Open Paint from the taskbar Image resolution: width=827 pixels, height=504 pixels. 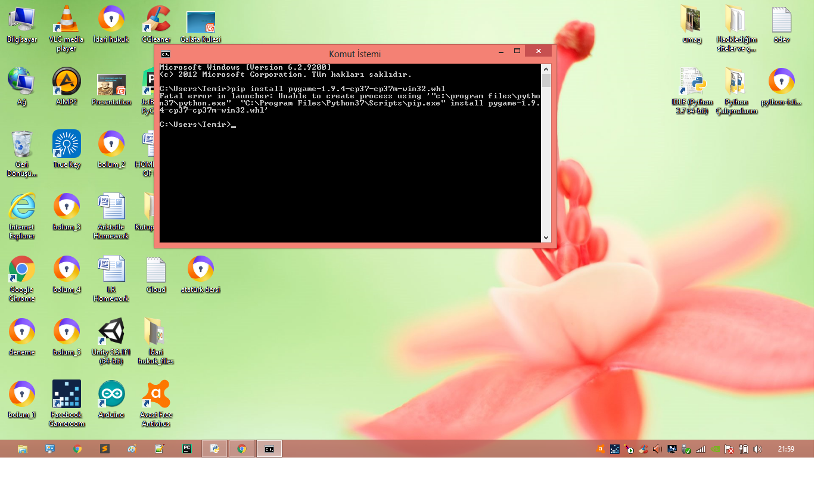coord(132,449)
